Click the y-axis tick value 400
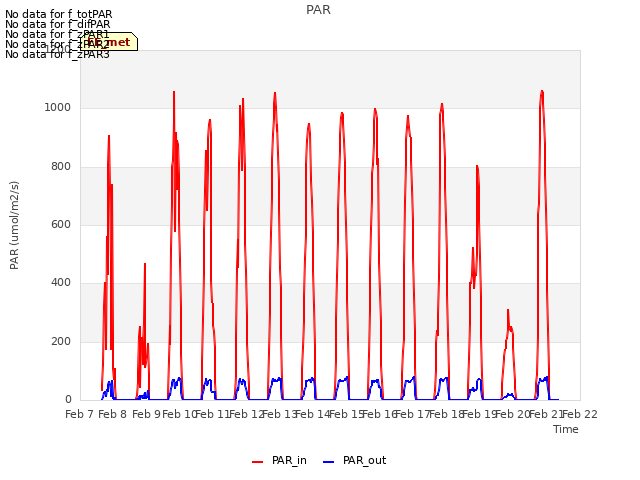640x480 pixels. (x=61, y=282)
